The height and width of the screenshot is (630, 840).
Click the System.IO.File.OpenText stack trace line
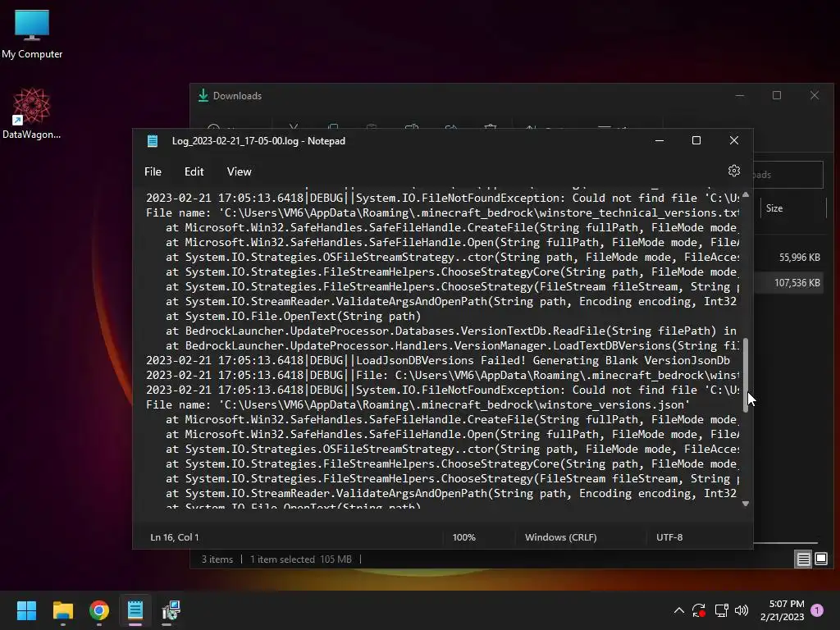(293, 317)
